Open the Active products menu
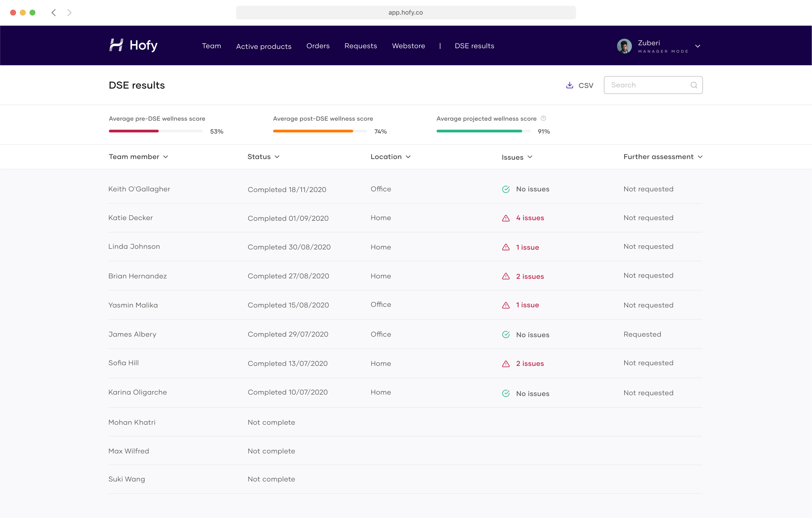Image resolution: width=812 pixels, height=518 pixels. (x=264, y=46)
